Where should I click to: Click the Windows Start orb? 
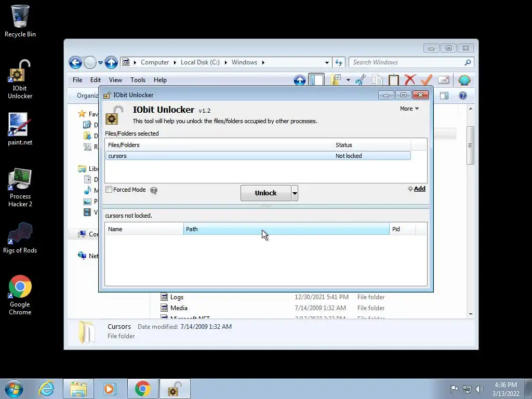(14, 389)
